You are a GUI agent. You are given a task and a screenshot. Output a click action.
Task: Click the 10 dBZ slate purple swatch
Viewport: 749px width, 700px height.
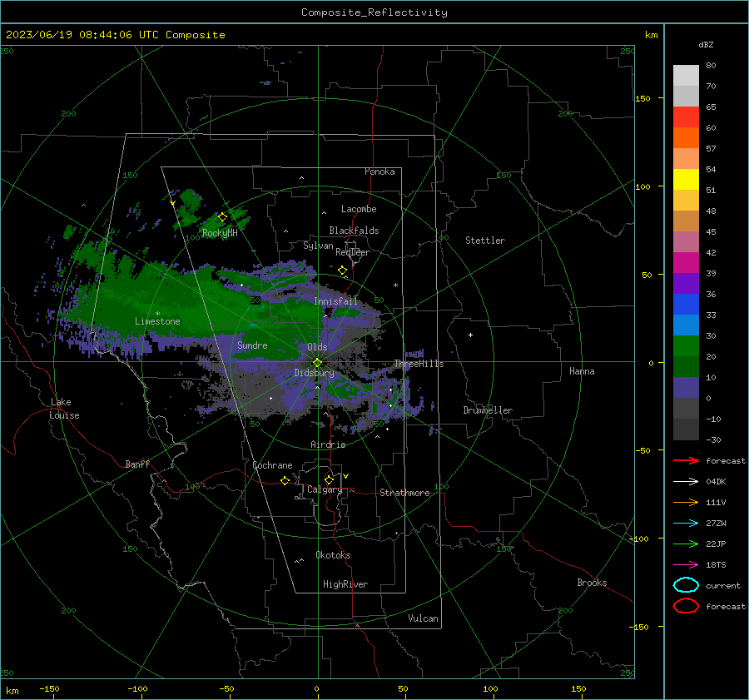(x=686, y=388)
